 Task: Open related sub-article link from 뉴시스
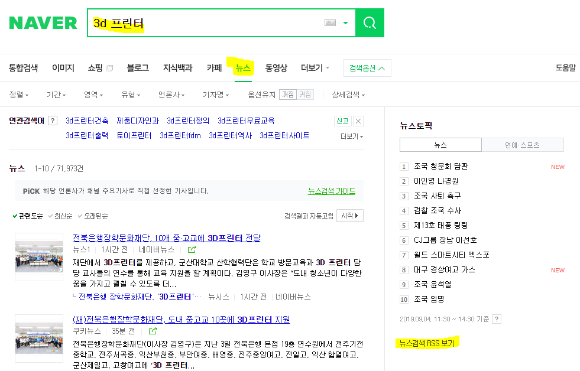coord(140,297)
